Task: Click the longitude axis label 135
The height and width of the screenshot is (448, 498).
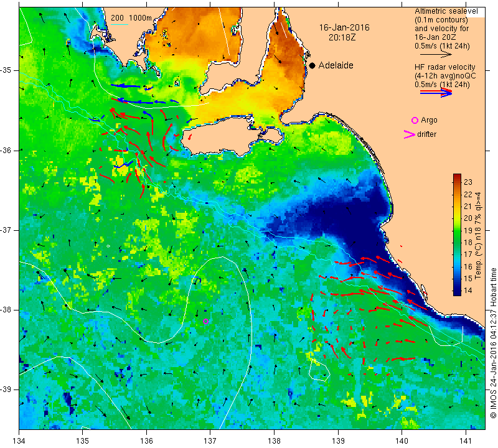Action: click(x=83, y=441)
